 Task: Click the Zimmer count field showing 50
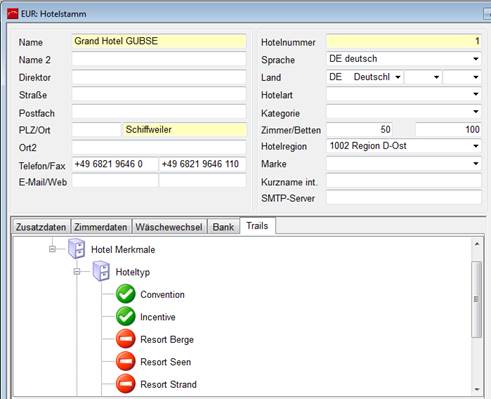point(359,129)
